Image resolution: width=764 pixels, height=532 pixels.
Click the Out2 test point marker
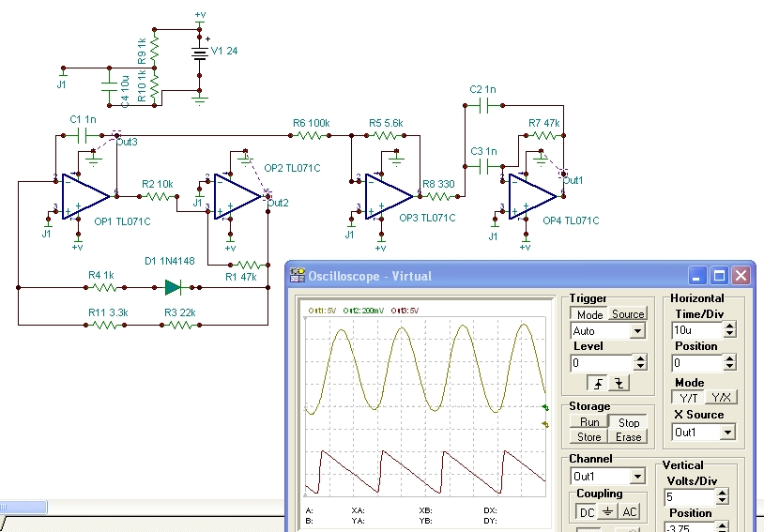click(268, 195)
